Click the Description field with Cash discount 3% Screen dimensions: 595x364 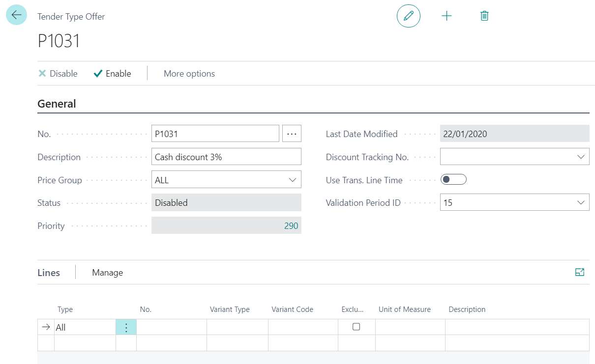click(x=226, y=157)
